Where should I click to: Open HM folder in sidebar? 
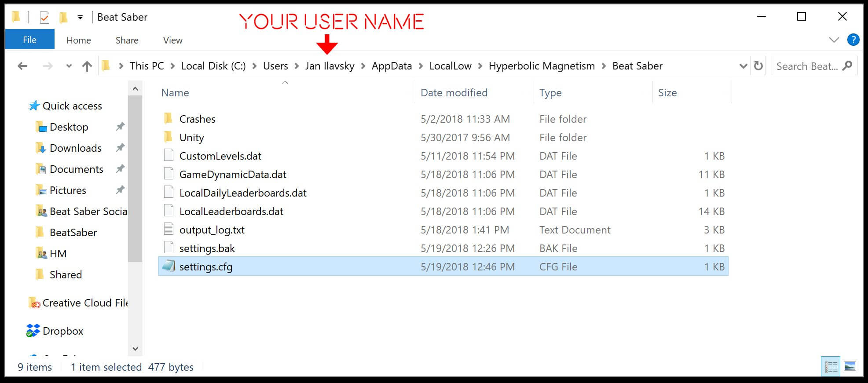pos(58,254)
